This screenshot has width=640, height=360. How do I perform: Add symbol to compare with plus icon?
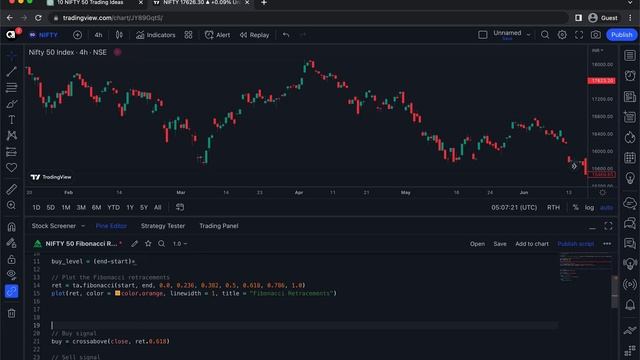click(77, 35)
